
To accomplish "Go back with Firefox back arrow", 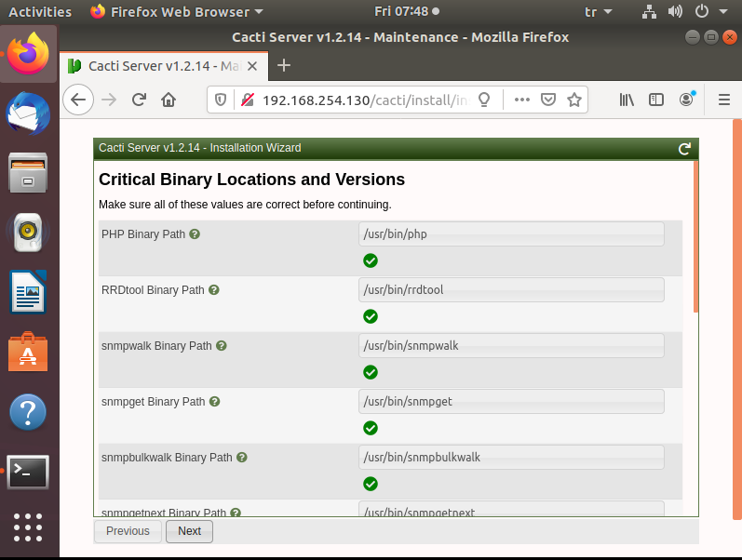I will click(78, 100).
